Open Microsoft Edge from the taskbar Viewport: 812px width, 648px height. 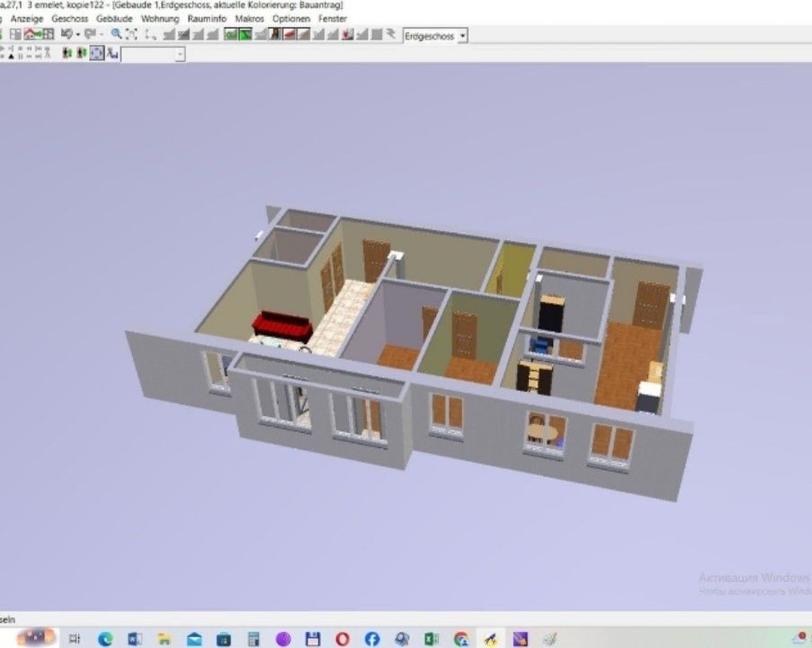coord(104,638)
